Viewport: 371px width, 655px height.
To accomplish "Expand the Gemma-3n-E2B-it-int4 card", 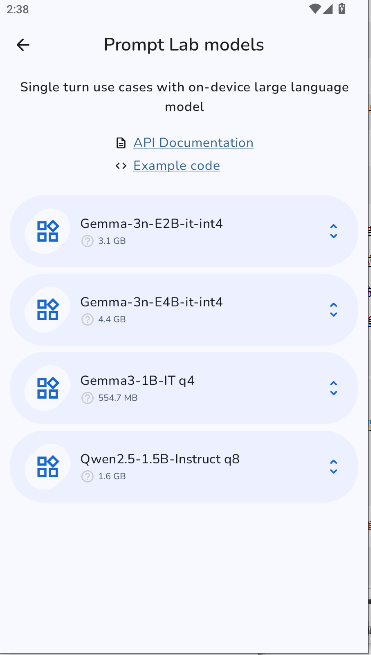I will pos(333,231).
